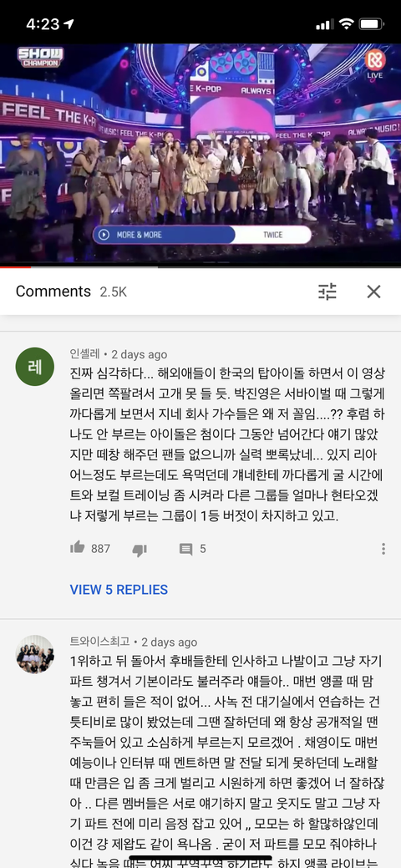This screenshot has width=401, height=868.
Task: Close the Comments panel
Action: click(374, 292)
